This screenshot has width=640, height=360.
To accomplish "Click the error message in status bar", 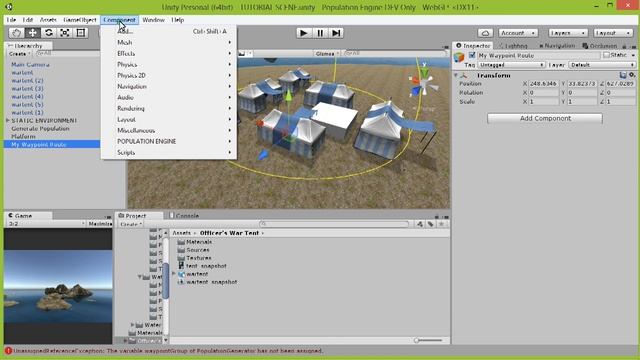I will click(x=167, y=351).
